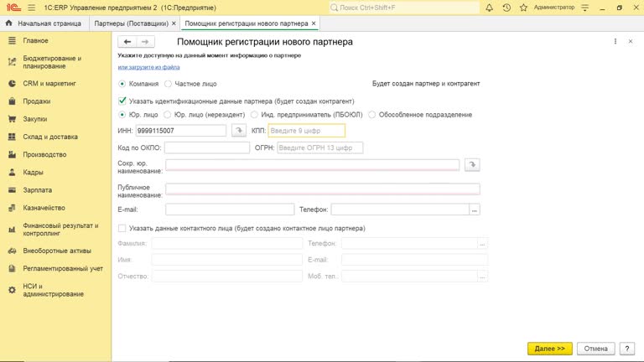
Task: Select the Частное лицо radio button
Action: click(x=169, y=84)
